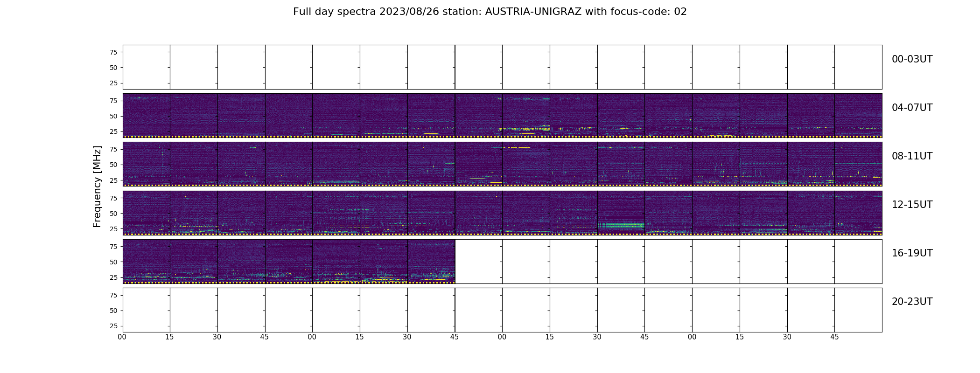Click the empty 00-03UT spectrum panel
The image size is (980, 373).
click(x=502, y=67)
